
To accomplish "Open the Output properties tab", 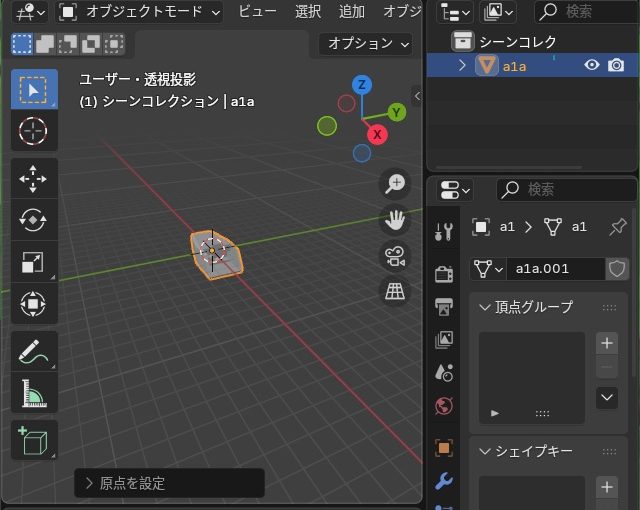I will pyautogui.click(x=444, y=306).
